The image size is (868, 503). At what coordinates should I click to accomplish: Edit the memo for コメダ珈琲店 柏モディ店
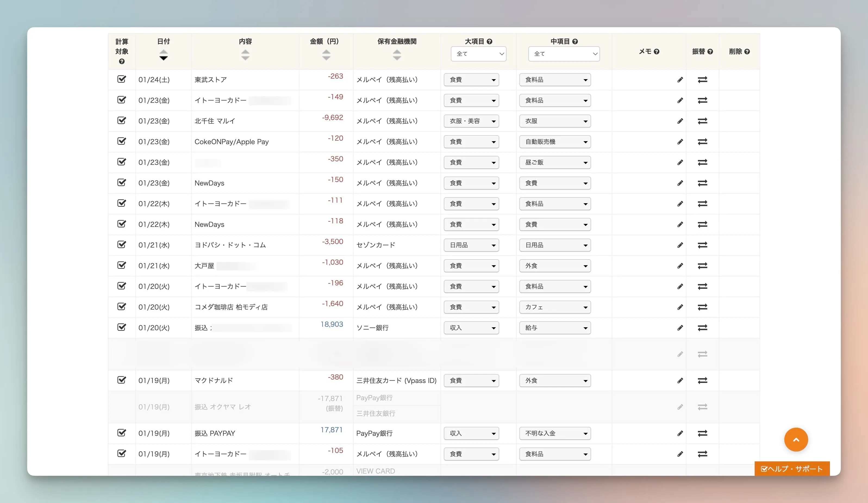680,307
